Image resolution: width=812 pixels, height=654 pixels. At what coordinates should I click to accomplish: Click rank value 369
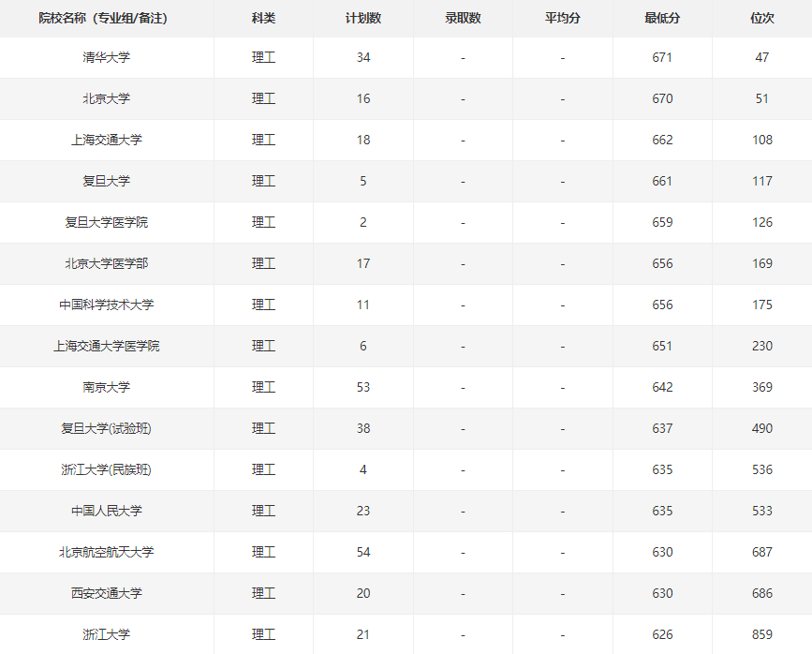(x=762, y=387)
